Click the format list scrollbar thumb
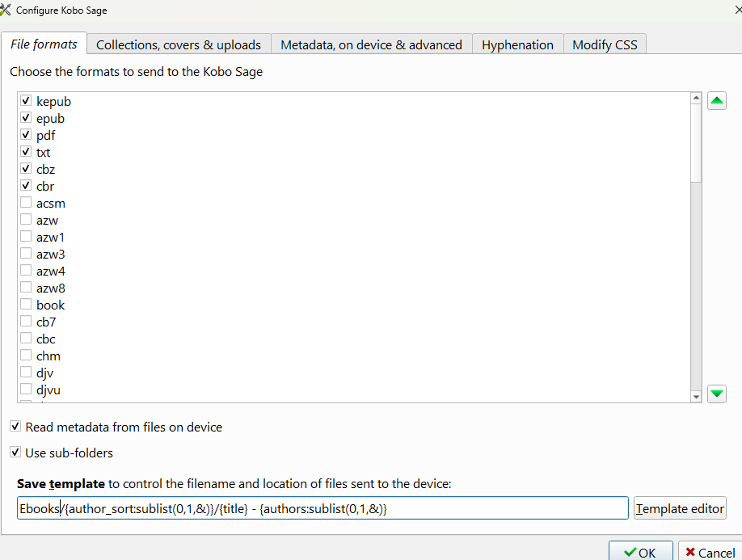Image resolution: width=742 pixels, height=560 pixels. click(x=696, y=142)
